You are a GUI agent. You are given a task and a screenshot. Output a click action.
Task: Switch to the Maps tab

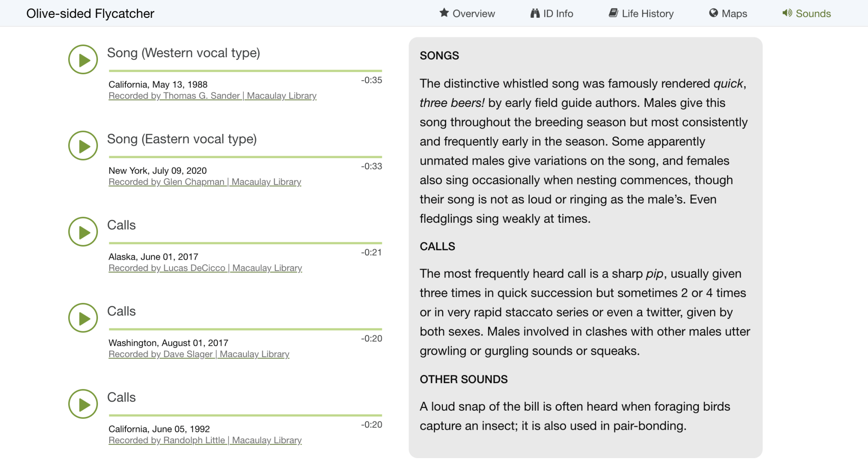728,13
